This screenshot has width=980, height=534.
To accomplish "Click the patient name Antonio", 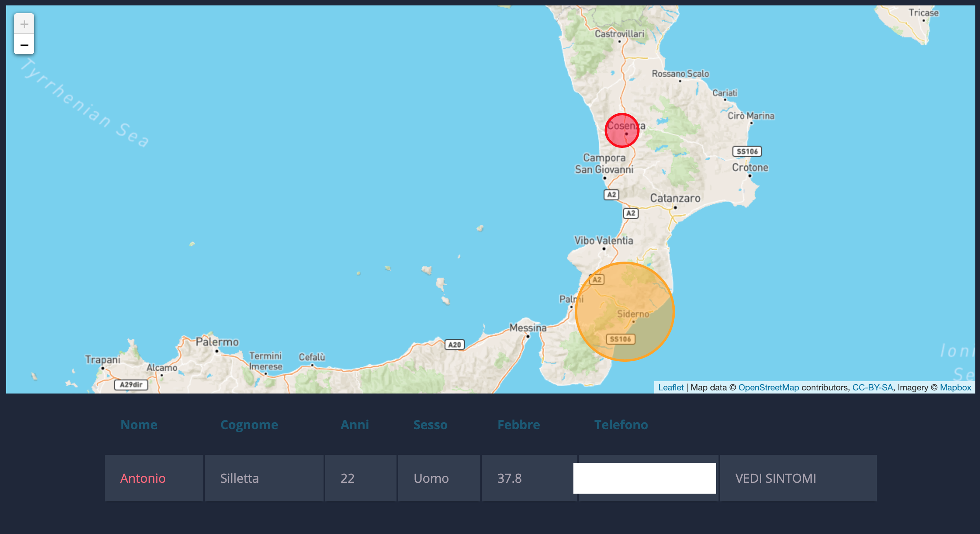I will 143,478.
